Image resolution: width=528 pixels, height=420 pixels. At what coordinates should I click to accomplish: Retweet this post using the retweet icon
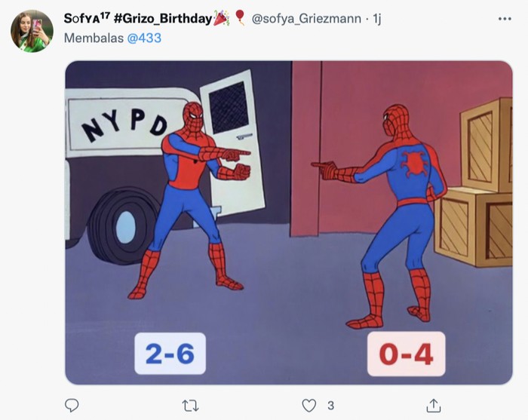[191, 406]
